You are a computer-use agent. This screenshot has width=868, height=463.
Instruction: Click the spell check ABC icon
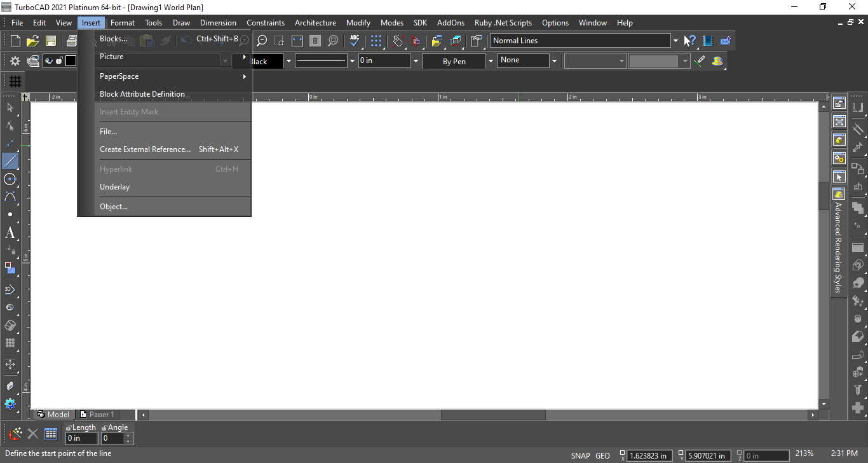tap(355, 41)
